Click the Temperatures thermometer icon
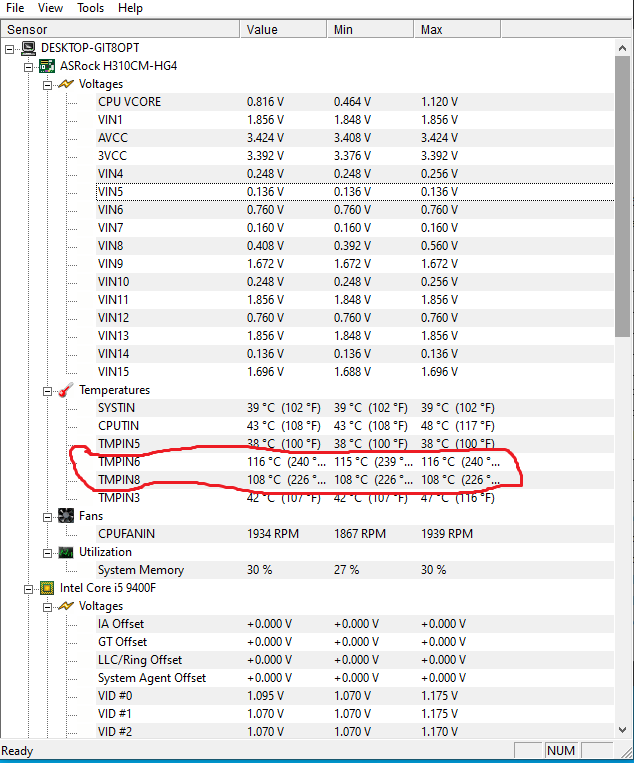The height and width of the screenshot is (763, 634). pyautogui.click(x=66, y=390)
